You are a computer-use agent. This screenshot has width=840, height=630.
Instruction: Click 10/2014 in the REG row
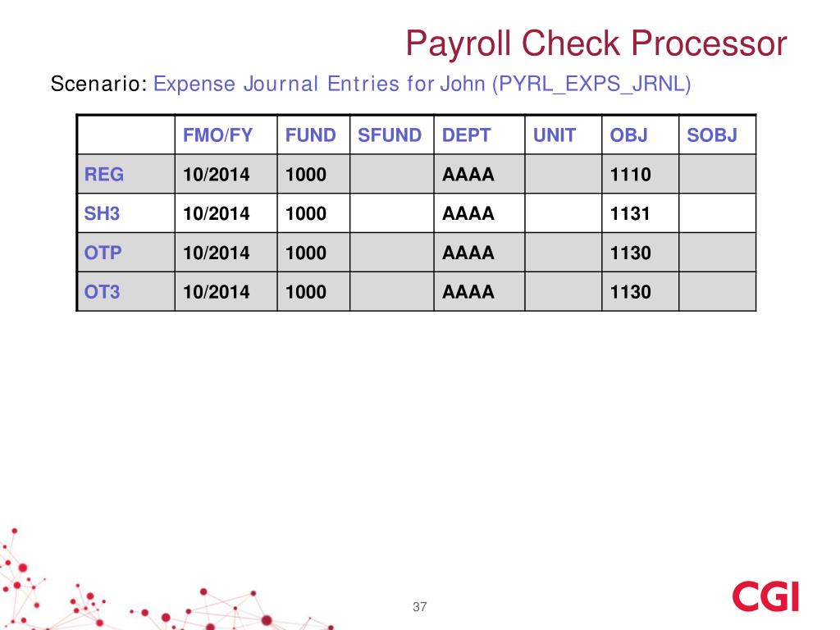[217, 174]
